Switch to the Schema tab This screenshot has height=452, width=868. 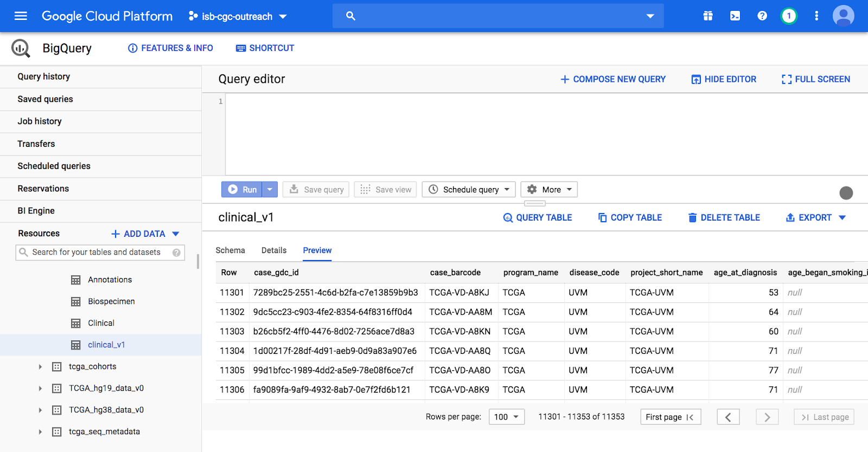pyautogui.click(x=230, y=250)
